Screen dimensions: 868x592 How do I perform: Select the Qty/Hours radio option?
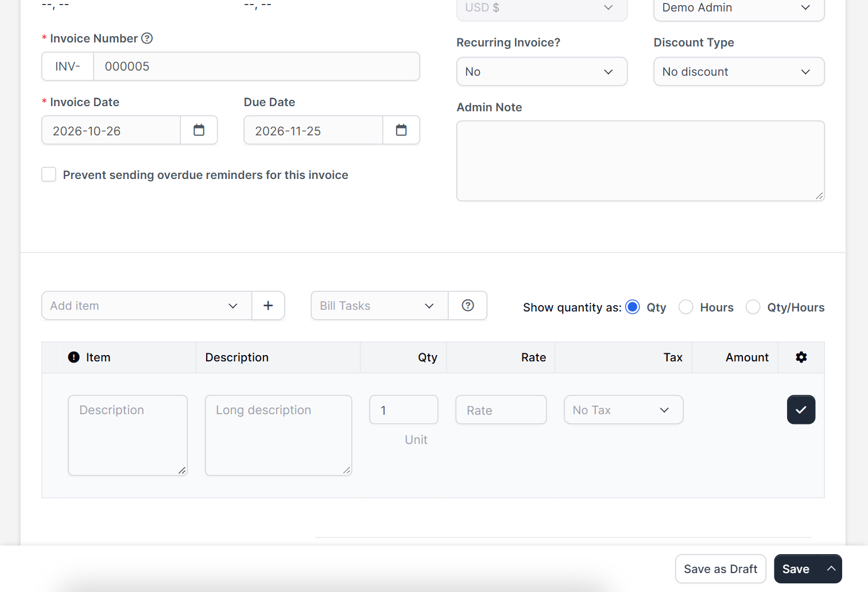click(x=753, y=307)
